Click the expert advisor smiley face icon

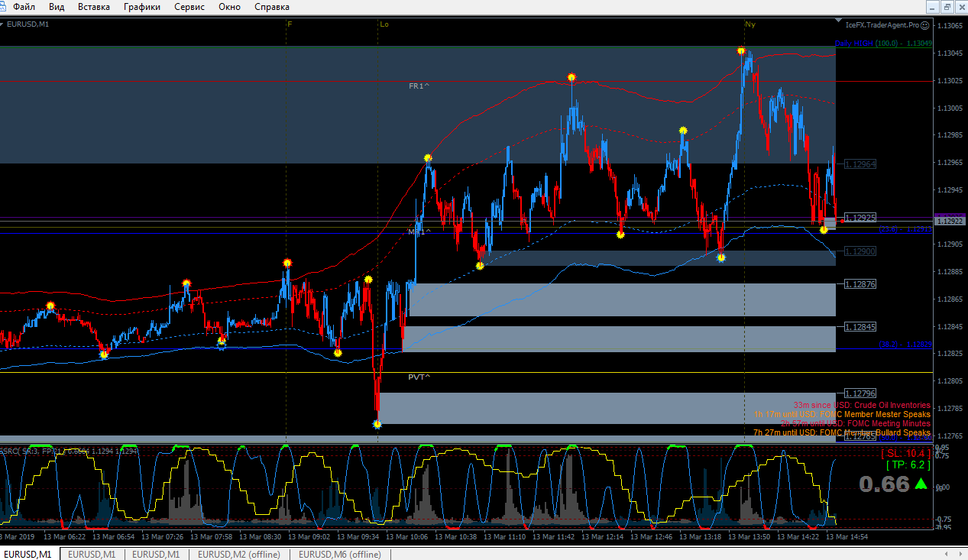point(924,24)
